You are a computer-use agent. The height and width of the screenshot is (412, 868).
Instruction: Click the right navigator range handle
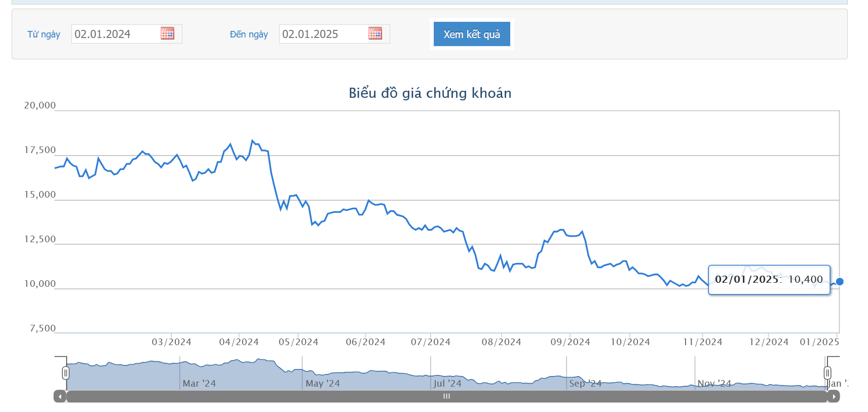(827, 373)
